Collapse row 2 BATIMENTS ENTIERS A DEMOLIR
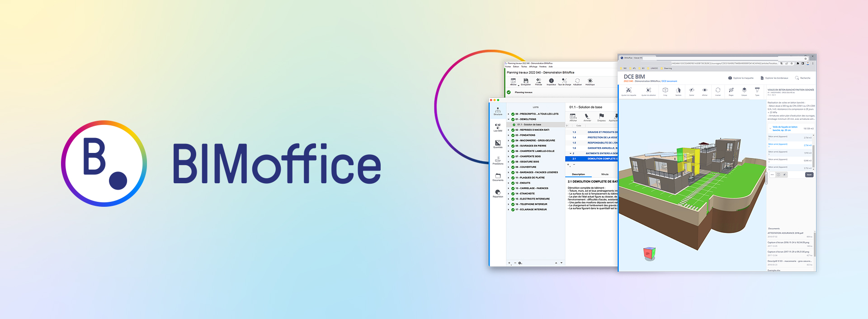Viewport: 868px width, 319px height. (x=570, y=153)
